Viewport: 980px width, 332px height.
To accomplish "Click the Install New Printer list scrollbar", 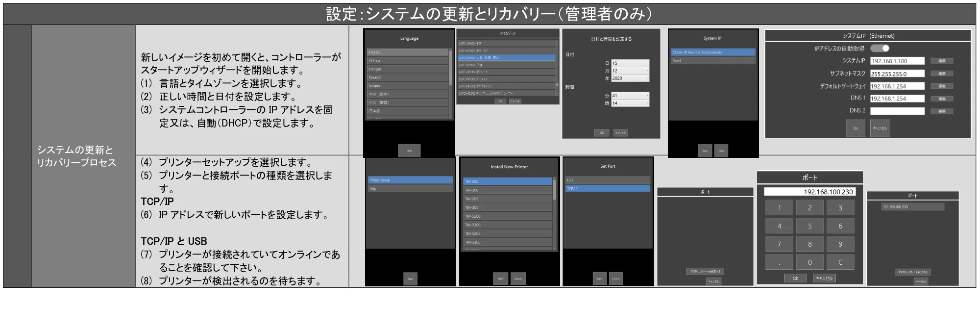I will [x=555, y=213].
